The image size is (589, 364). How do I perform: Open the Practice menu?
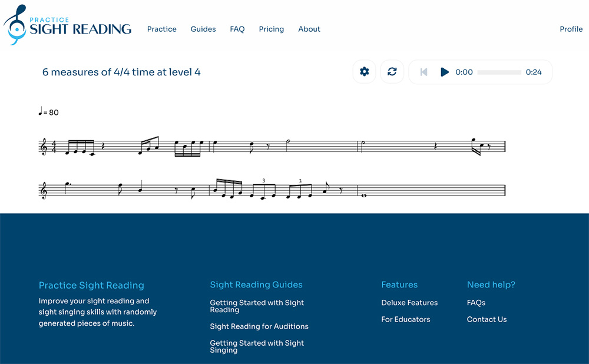pyautogui.click(x=161, y=29)
